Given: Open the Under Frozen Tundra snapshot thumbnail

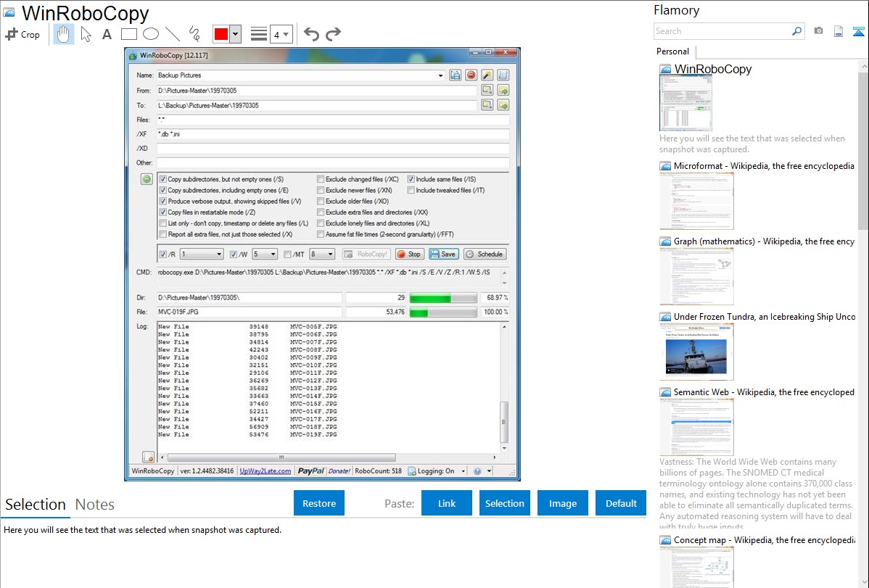Looking at the screenshot, I should click(x=696, y=352).
